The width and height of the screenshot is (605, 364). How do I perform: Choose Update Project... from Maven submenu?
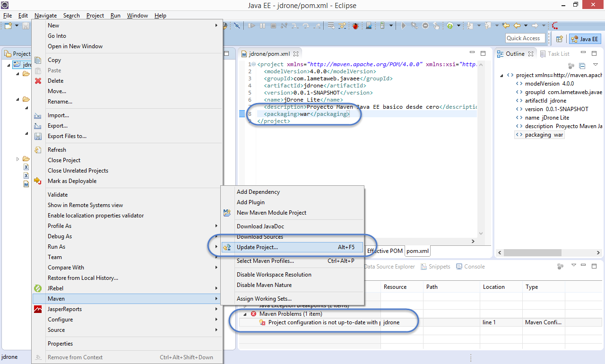(x=293, y=247)
